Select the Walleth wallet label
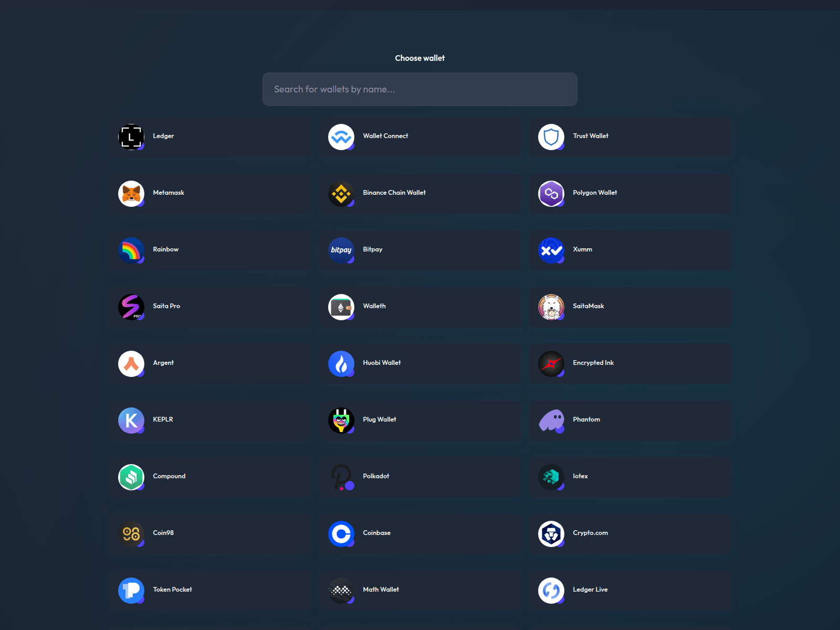 pyautogui.click(x=374, y=306)
